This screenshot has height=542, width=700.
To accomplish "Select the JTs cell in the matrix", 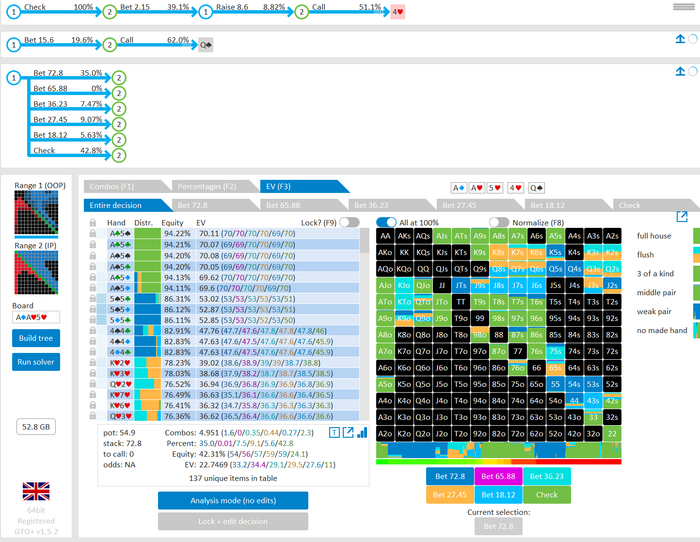I will point(461,285).
